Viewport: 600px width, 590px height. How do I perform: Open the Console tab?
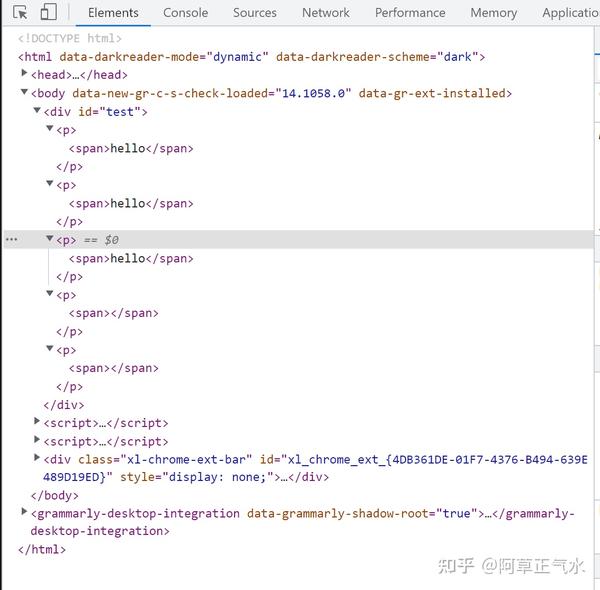(x=186, y=13)
